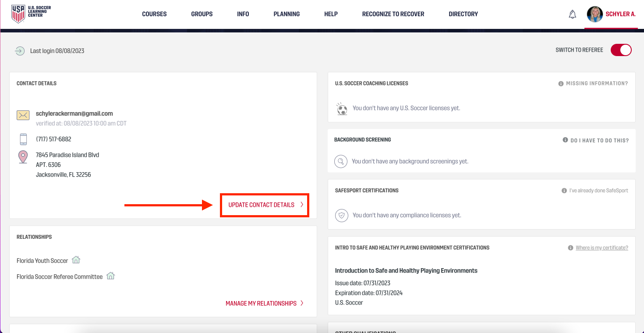Click info icon beside Missing Information?
Screen dimensions: 644x333
tap(561, 84)
